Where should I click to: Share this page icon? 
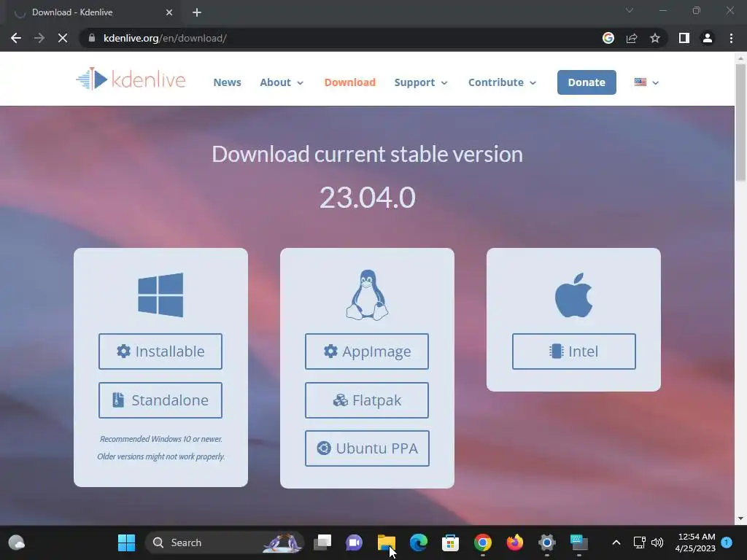click(x=632, y=38)
